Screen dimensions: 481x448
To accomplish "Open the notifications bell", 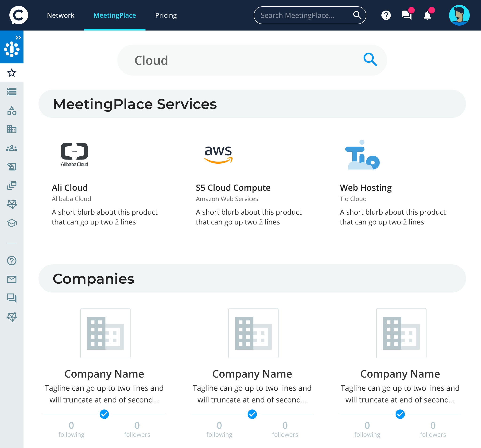I will tap(427, 15).
